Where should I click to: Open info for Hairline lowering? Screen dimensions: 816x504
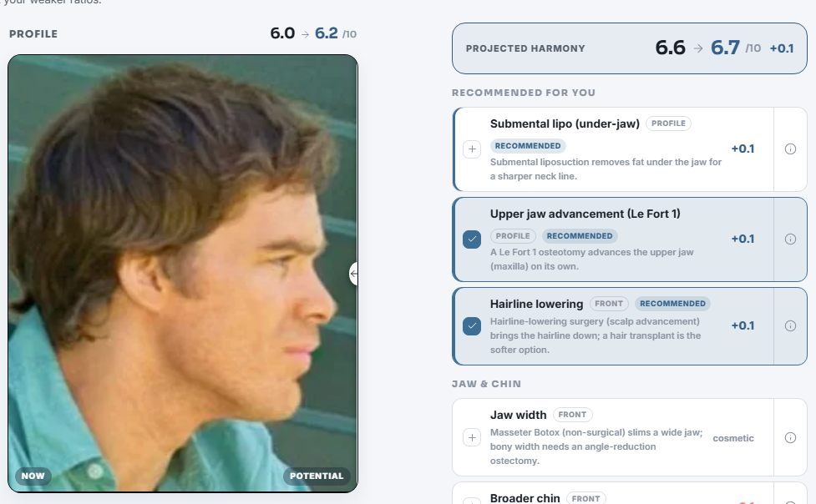click(790, 326)
